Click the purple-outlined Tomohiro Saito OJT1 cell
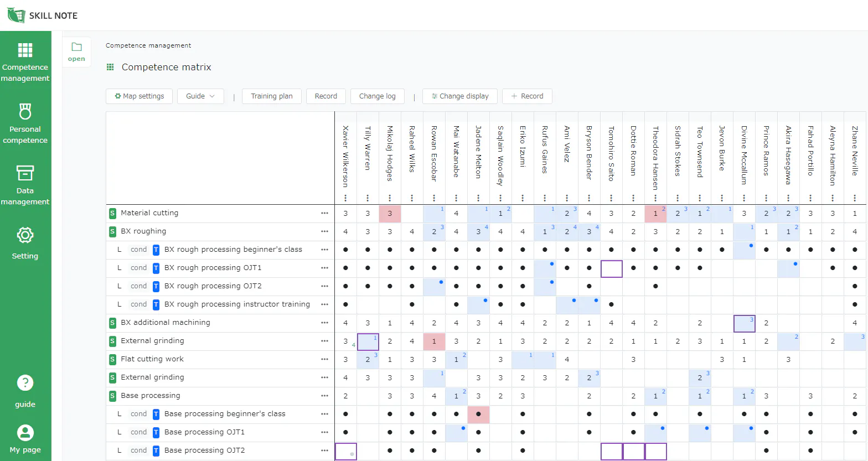This screenshot has width=868, height=461. (611, 268)
